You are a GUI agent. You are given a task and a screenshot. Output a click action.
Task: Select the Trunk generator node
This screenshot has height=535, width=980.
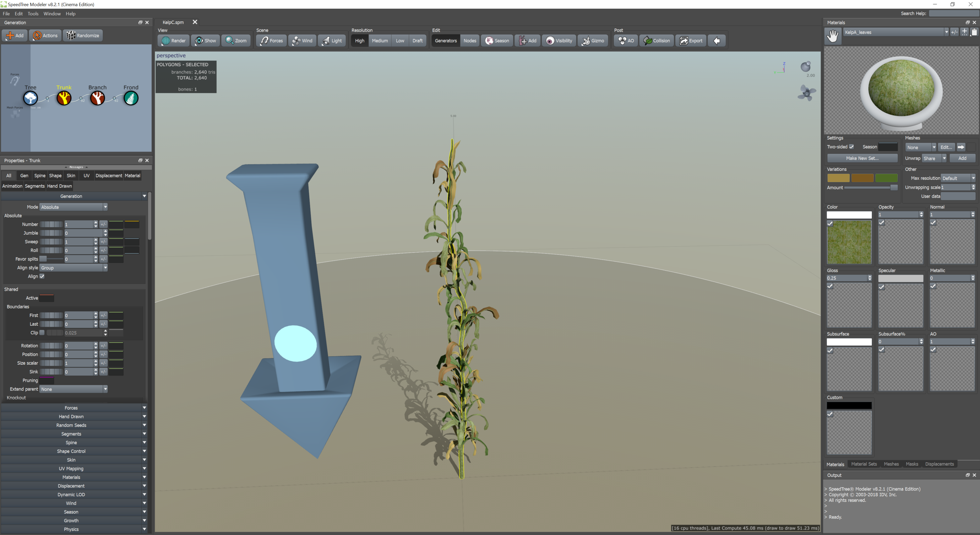point(64,98)
